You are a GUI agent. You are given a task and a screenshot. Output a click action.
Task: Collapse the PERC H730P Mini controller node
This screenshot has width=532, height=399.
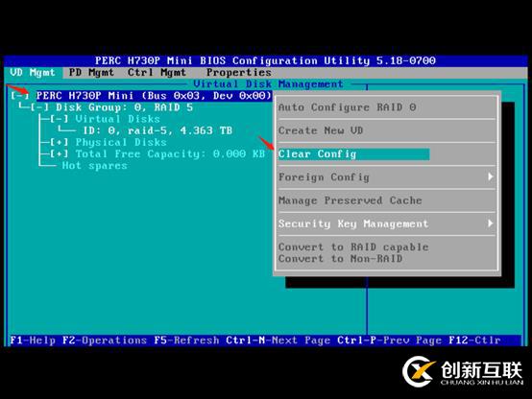tap(19, 96)
